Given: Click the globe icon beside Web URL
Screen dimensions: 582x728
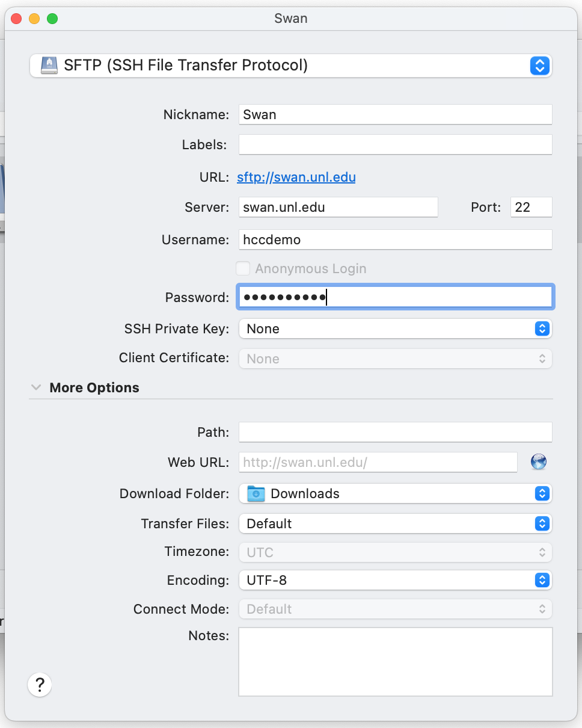Looking at the screenshot, I should [x=538, y=462].
